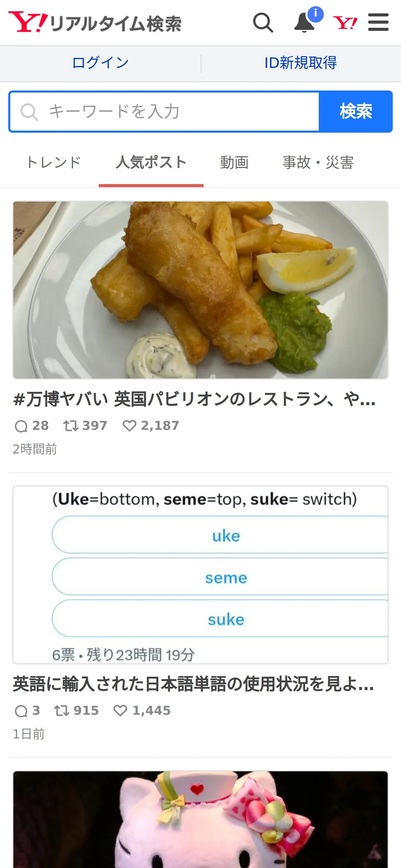Click repost icon showing 397

tap(71, 426)
